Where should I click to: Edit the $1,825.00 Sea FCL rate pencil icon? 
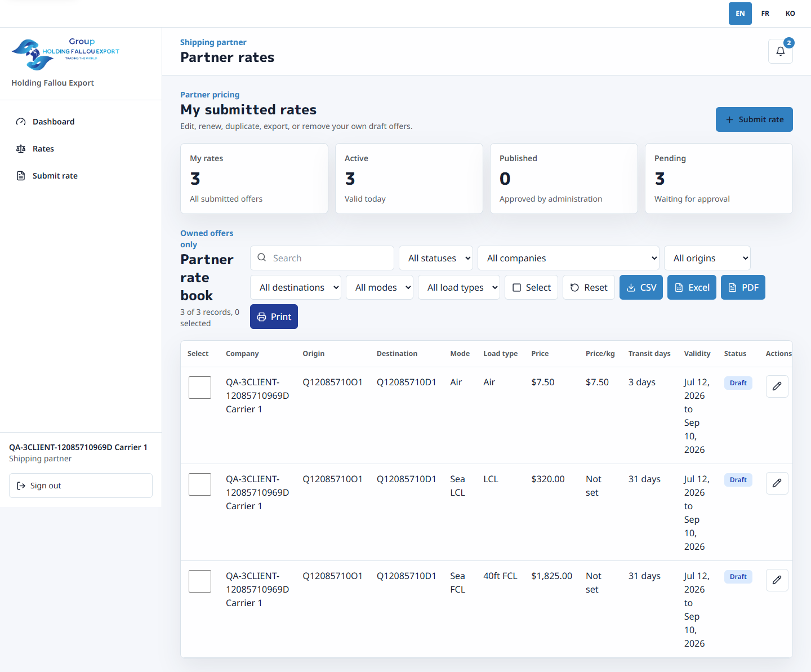[x=777, y=580]
